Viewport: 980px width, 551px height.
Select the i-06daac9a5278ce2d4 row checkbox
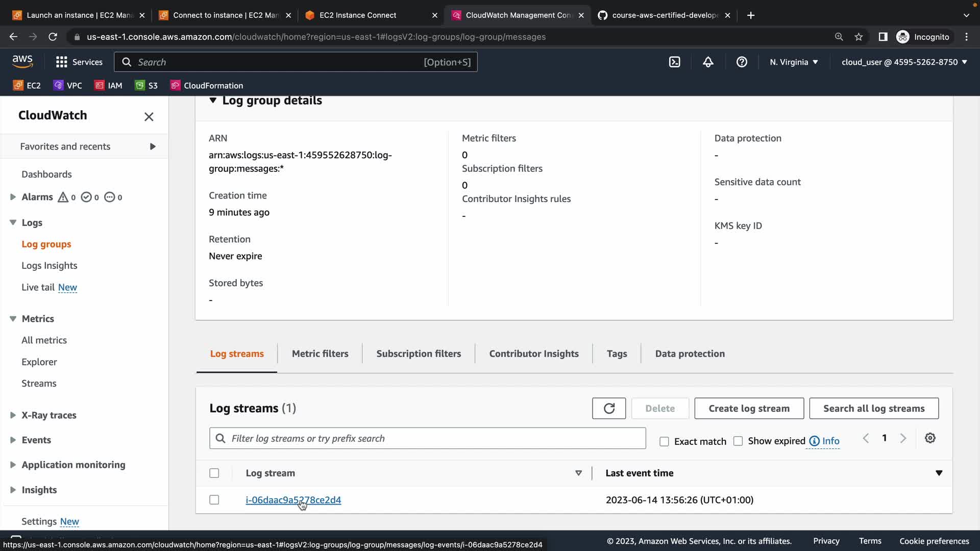pos(214,500)
